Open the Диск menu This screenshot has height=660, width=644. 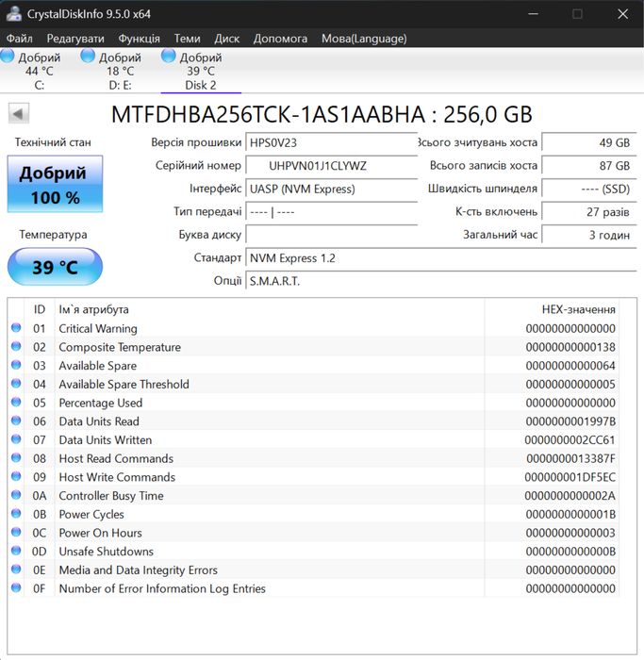click(x=227, y=39)
